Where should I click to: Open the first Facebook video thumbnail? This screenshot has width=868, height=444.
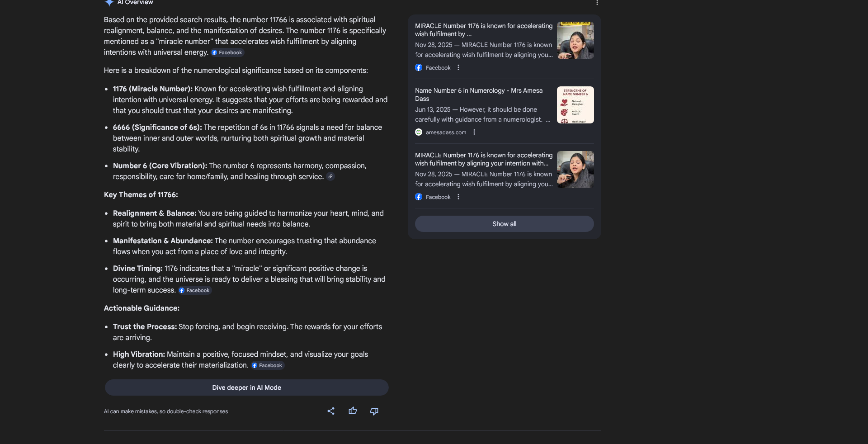pos(576,40)
